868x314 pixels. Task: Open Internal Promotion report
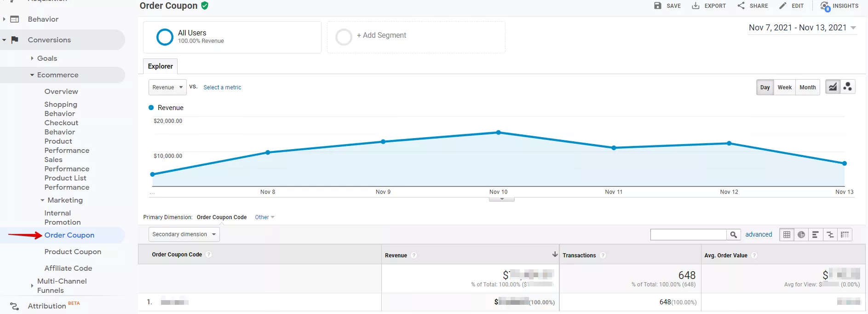click(63, 218)
